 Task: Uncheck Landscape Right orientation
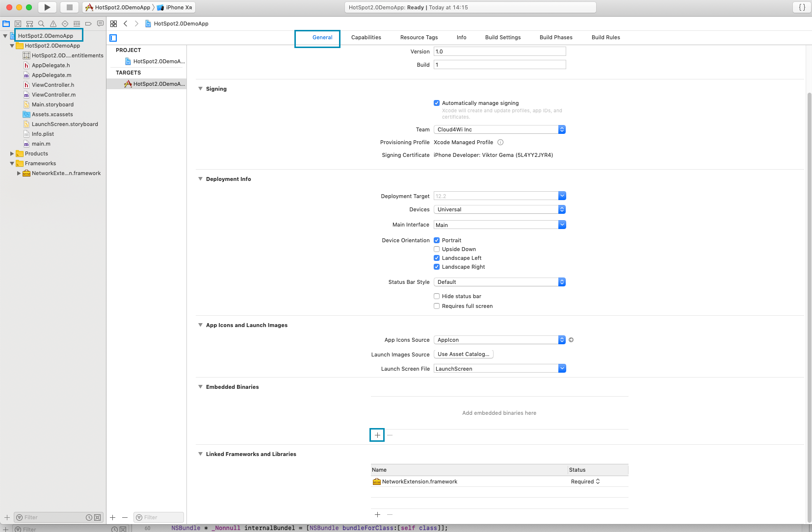click(437, 267)
